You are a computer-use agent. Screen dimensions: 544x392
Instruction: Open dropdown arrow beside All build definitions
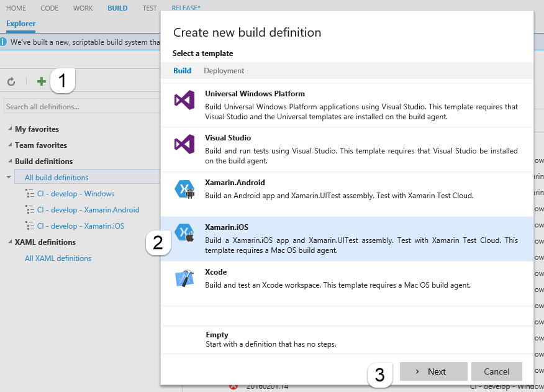[x=9, y=177]
